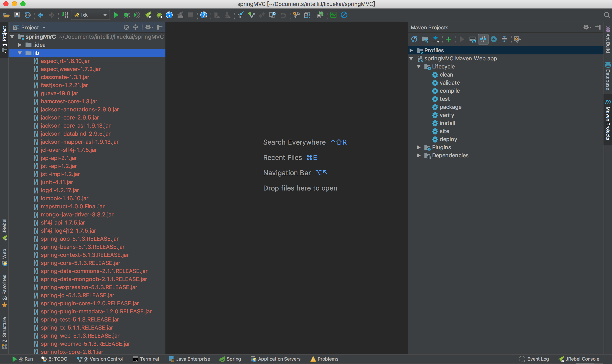Toggle Maven Offline mode
The image size is (612, 364).
[483, 39]
